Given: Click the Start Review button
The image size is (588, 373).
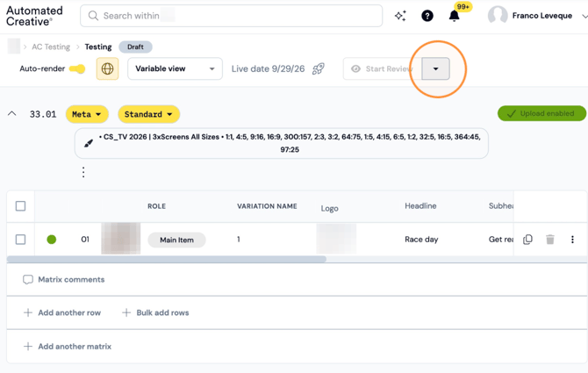Looking at the screenshot, I should (x=383, y=68).
